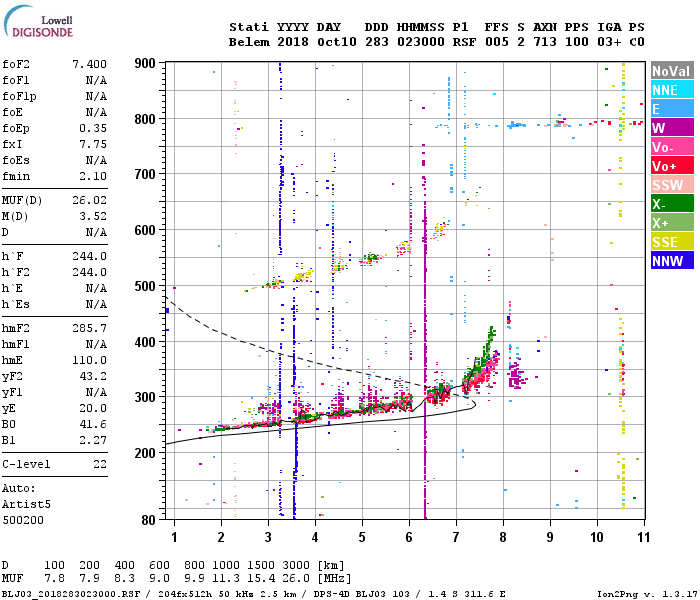700x600 pixels.
Task: Select the Vo- pink legend swatch
Action: pos(672,147)
